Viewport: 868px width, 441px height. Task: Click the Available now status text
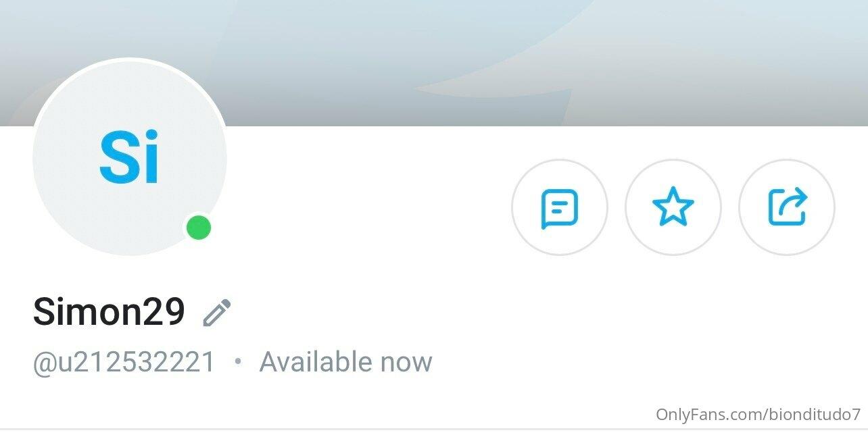click(x=345, y=362)
